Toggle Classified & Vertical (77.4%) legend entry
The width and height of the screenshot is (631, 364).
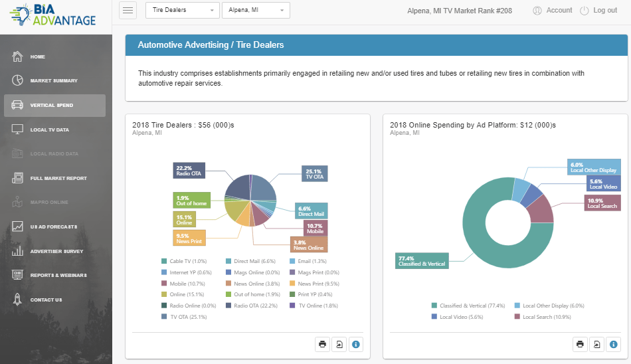468,306
